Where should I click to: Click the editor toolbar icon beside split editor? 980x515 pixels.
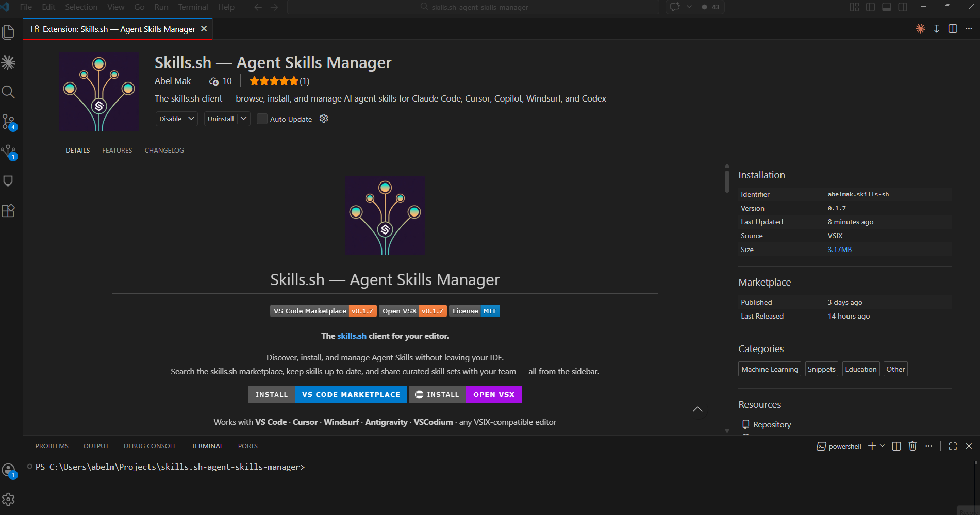click(937, 29)
